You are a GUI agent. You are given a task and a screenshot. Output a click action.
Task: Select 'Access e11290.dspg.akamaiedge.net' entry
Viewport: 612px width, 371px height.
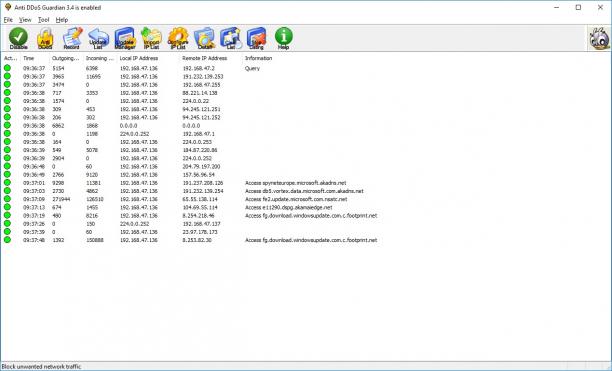point(288,207)
